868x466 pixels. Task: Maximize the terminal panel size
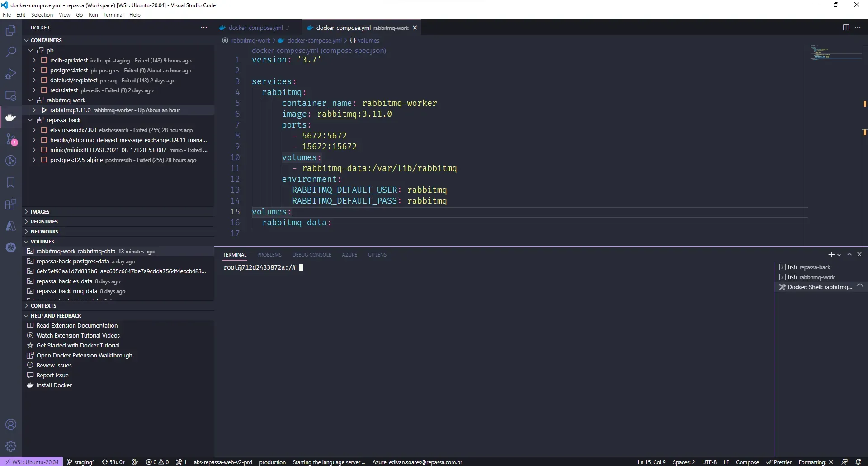point(849,255)
